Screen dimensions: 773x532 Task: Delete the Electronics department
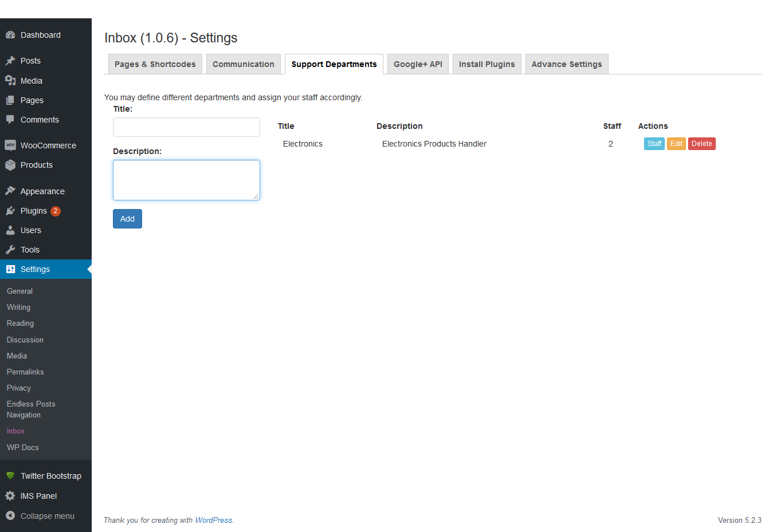click(x=702, y=144)
